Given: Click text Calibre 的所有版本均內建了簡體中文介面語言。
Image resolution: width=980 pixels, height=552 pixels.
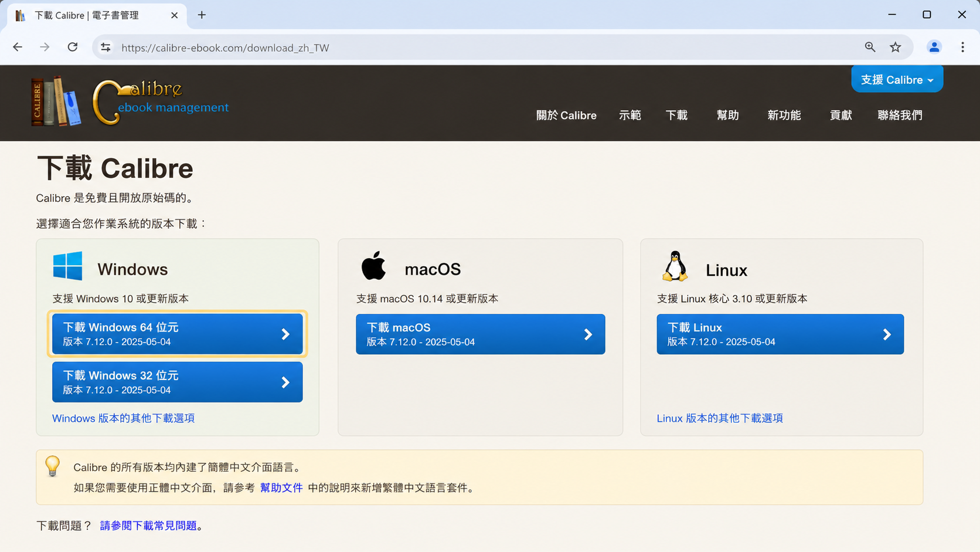Looking at the screenshot, I should (x=188, y=468).
